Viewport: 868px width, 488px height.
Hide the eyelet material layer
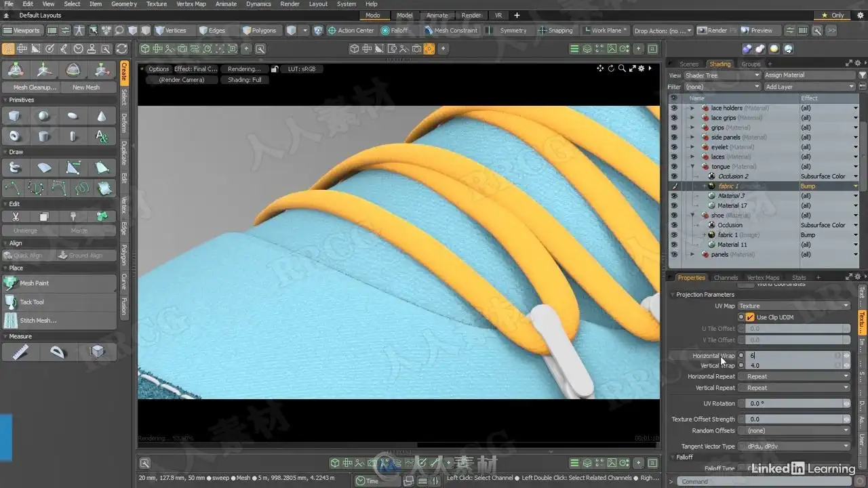click(674, 147)
